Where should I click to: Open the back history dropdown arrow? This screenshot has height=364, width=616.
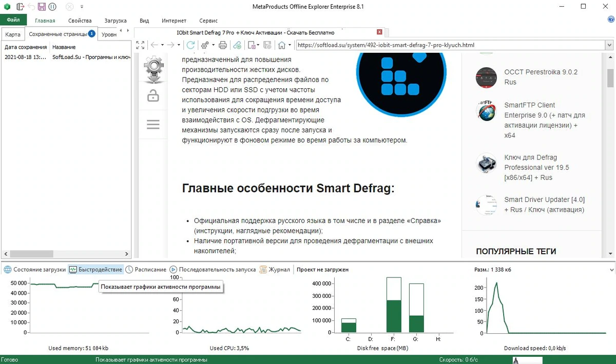coord(162,45)
